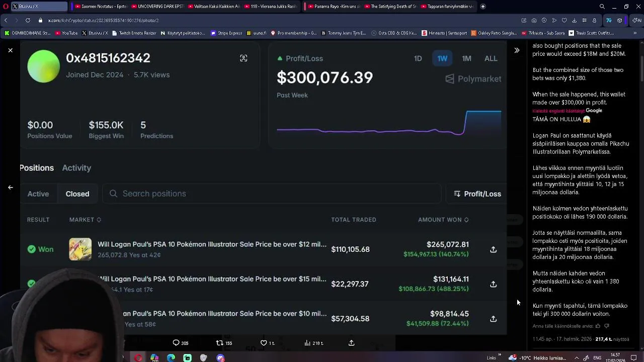Click the previous photo left arrow

pyautogui.click(x=10, y=188)
